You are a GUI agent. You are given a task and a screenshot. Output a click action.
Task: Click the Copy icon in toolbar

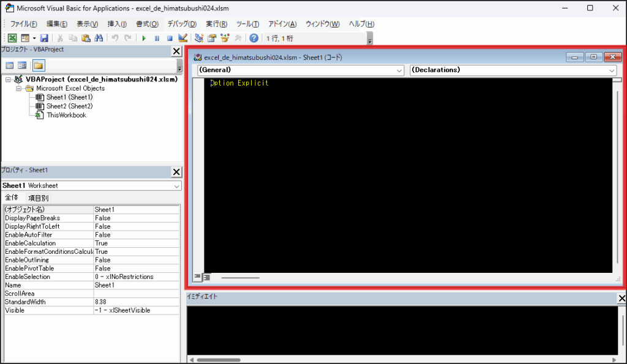[x=73, y=38]
